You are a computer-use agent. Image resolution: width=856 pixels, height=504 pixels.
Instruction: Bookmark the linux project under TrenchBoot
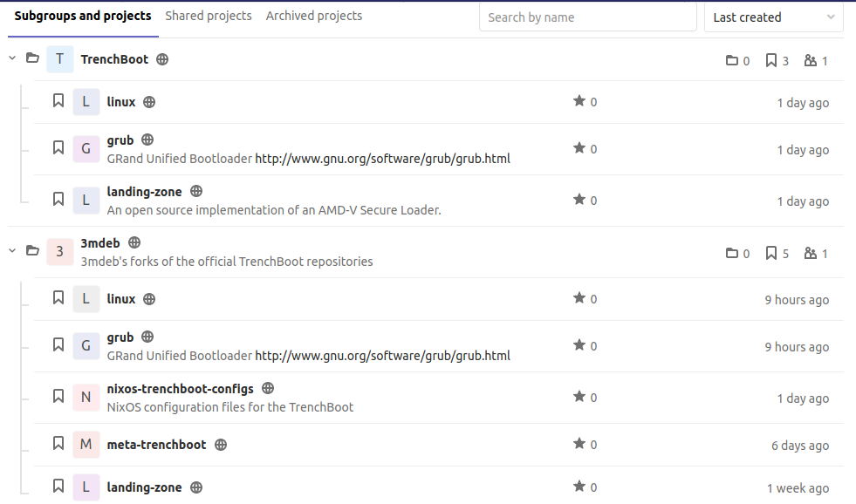pyautogui.click(x=58, y=100)
